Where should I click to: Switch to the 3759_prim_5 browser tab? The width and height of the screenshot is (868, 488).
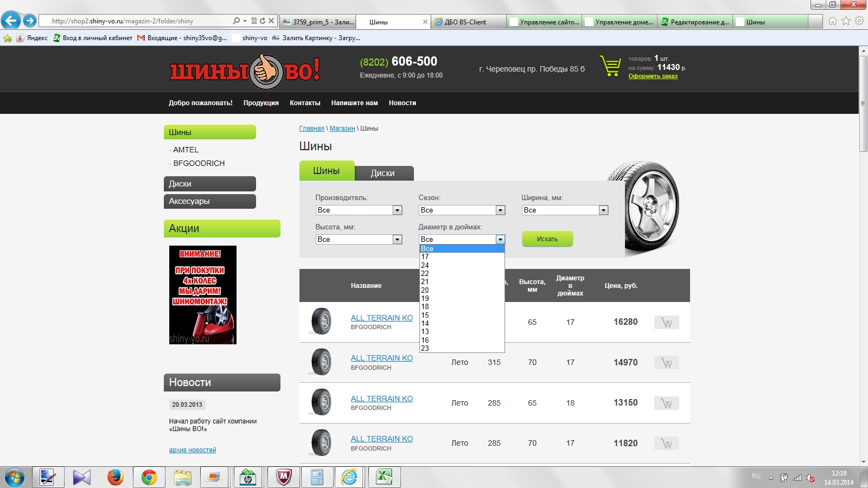(x=318, y=22)
